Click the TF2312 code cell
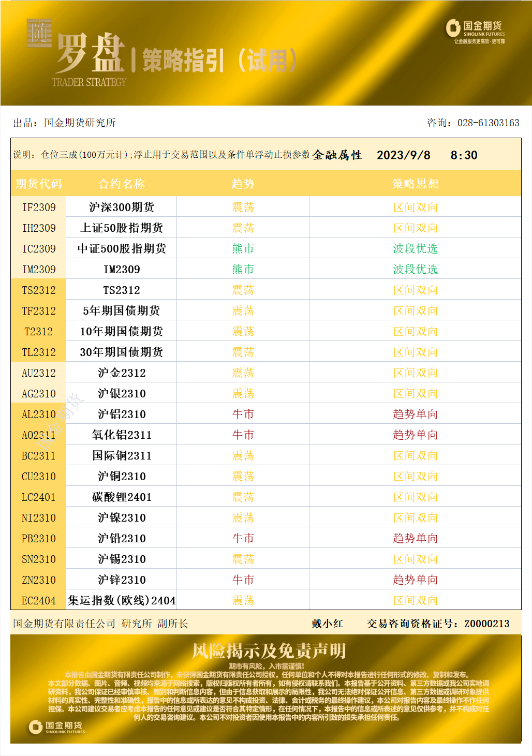 tap(39, 310)
